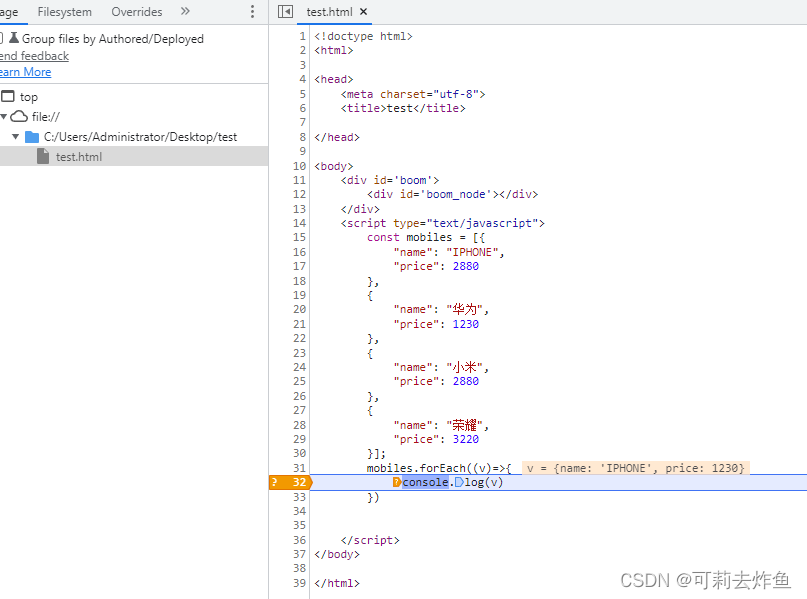Click line number 33 in the gutter

(x=300, y=497)
